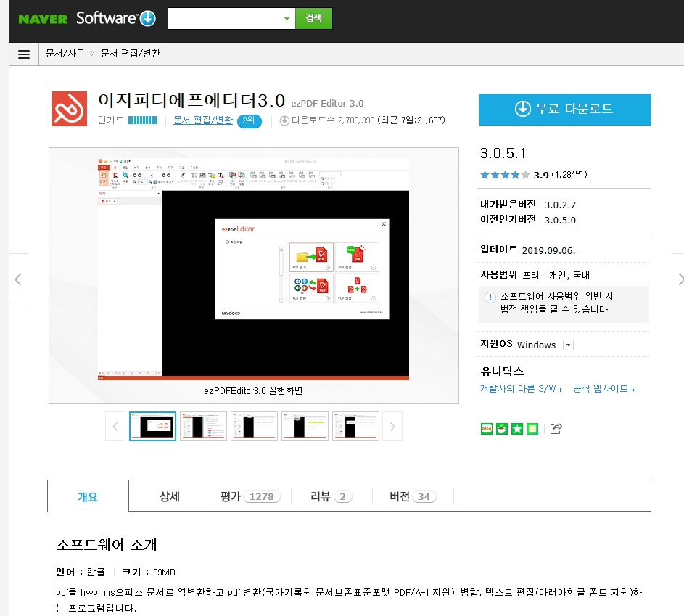684x616 pixels.
Task: Click the 소프트웨어 소개 heading
Action: coord(107,544)
